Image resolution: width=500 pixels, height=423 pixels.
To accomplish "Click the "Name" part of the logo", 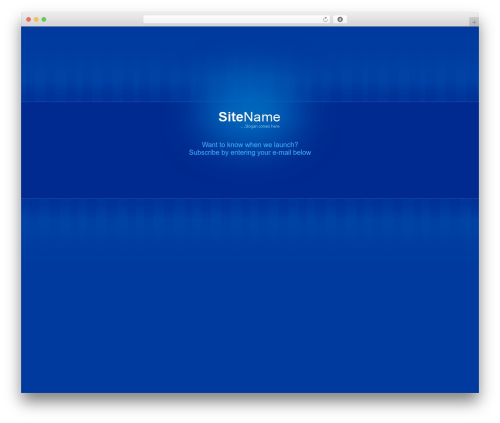I will click(x=262, y=117).
